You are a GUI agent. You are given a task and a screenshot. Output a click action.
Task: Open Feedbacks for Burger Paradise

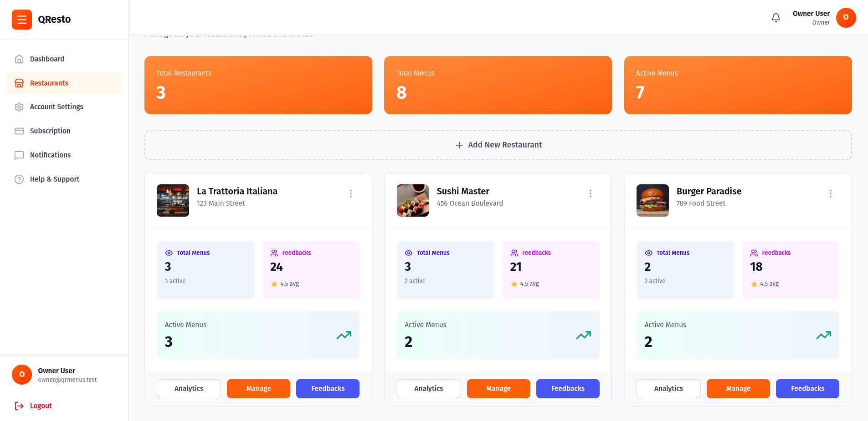[x=807, y=389]
